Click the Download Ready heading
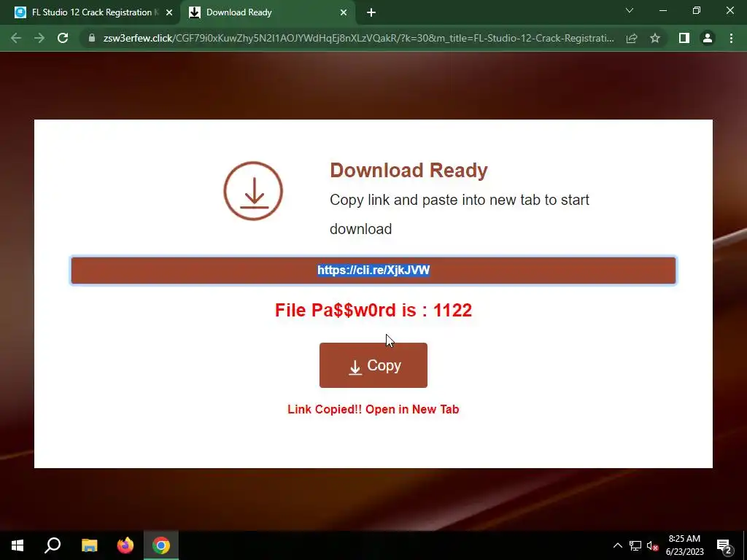 coord(409,171)
